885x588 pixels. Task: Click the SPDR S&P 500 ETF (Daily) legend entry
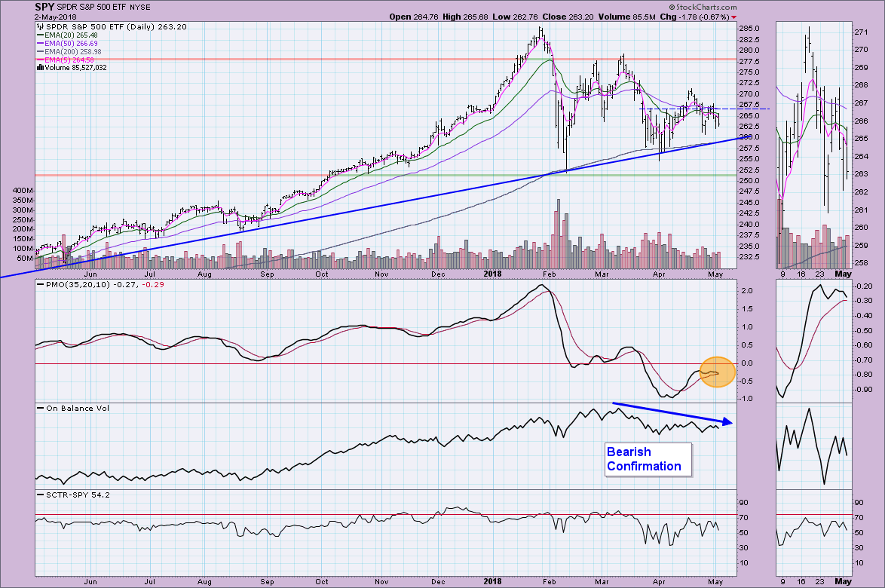click(x=116, y=26)
